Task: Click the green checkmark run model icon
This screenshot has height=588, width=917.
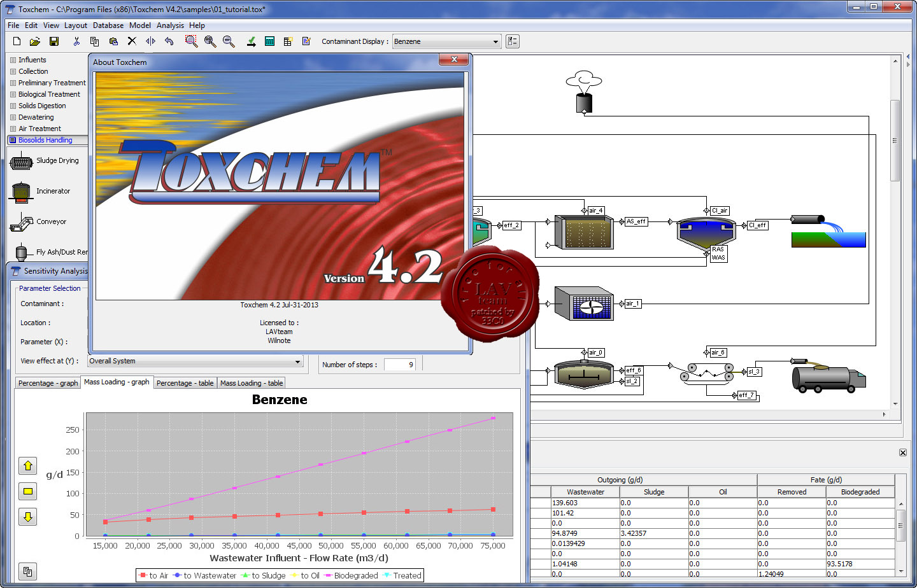Action: (x=252, y=41)
